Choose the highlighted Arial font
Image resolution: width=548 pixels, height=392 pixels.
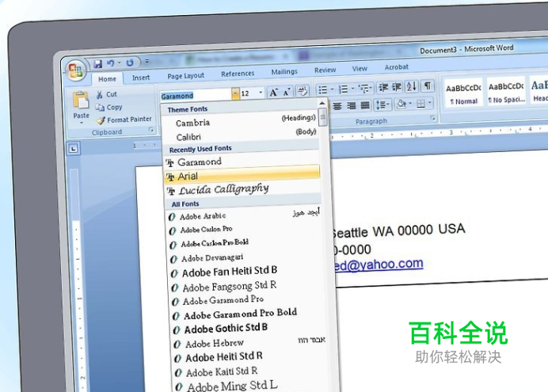click(x=242, y=176)
